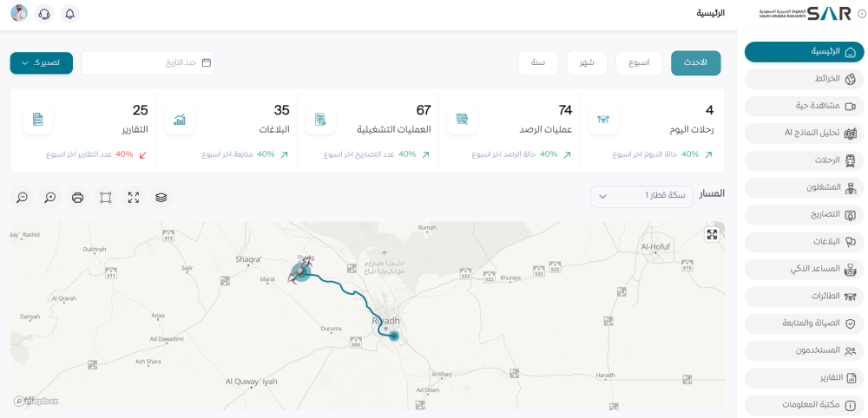Click the حدد التاريخ date field

point(148,63)
